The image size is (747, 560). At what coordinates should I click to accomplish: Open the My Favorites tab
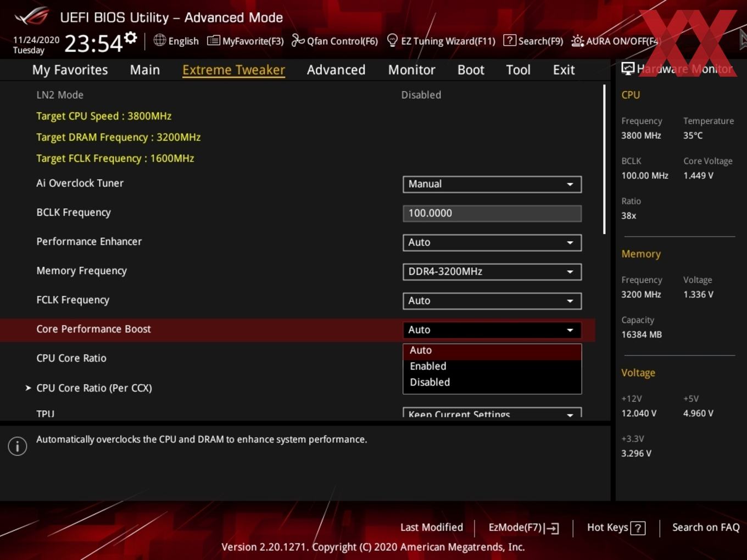pyautogui.click(x=70, y=70)
